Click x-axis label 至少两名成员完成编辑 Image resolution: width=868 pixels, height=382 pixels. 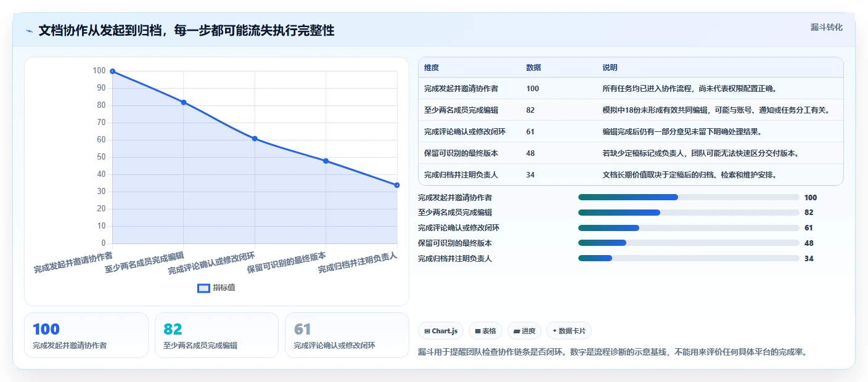pyautogui.click(x=144, y=262)
